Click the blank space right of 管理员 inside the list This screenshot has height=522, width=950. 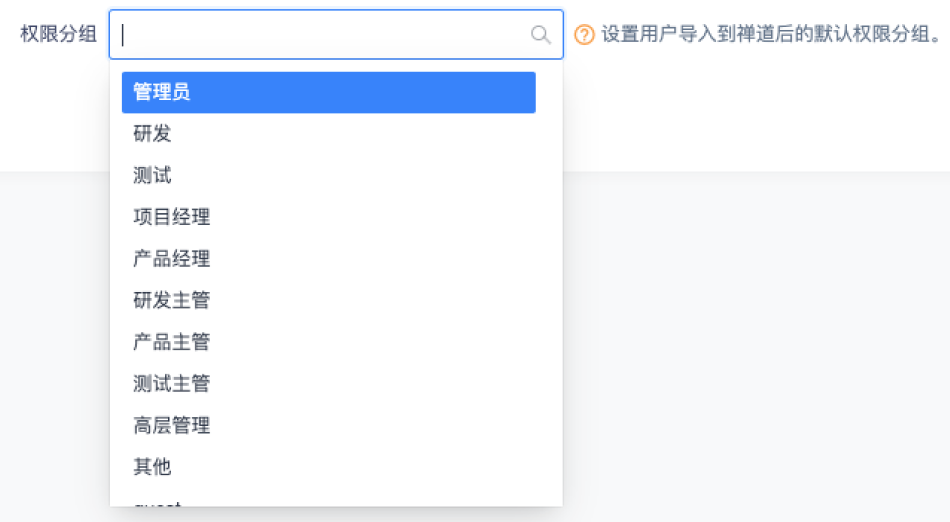coord(400,92)
